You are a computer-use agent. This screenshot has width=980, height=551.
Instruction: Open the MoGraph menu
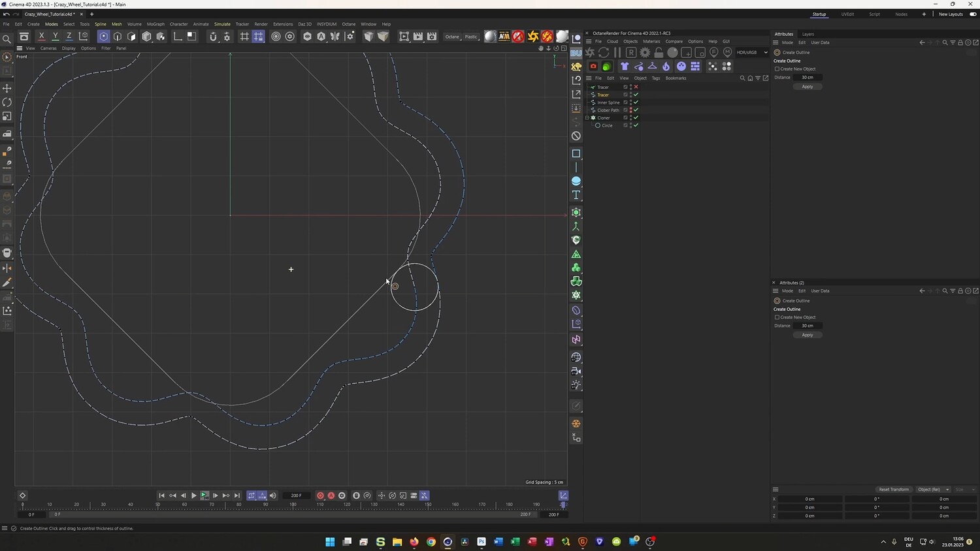pos(155,24)
